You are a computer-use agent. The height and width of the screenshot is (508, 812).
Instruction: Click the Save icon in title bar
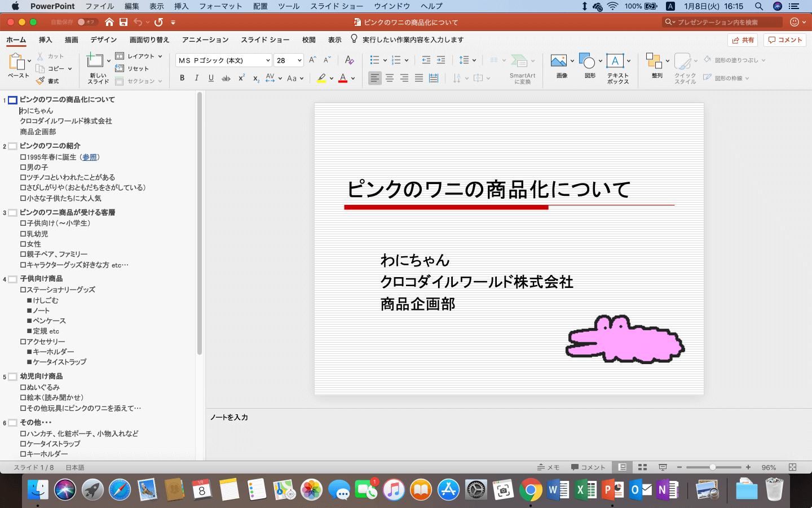(123, 22)
